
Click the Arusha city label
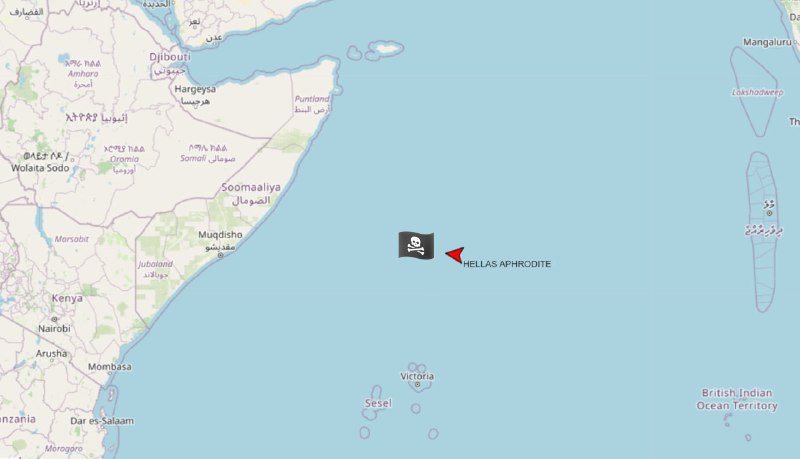pyautogui.click(x=51, y=353)
